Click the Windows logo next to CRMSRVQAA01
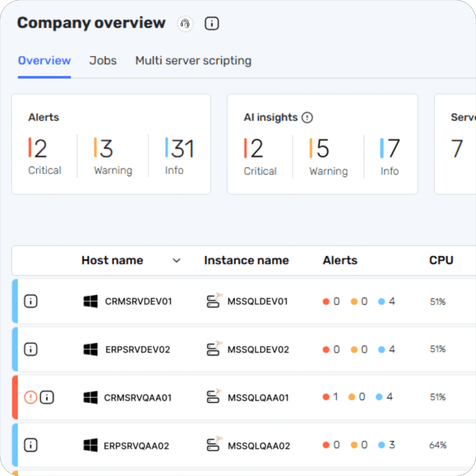 (x=91, y=397)
